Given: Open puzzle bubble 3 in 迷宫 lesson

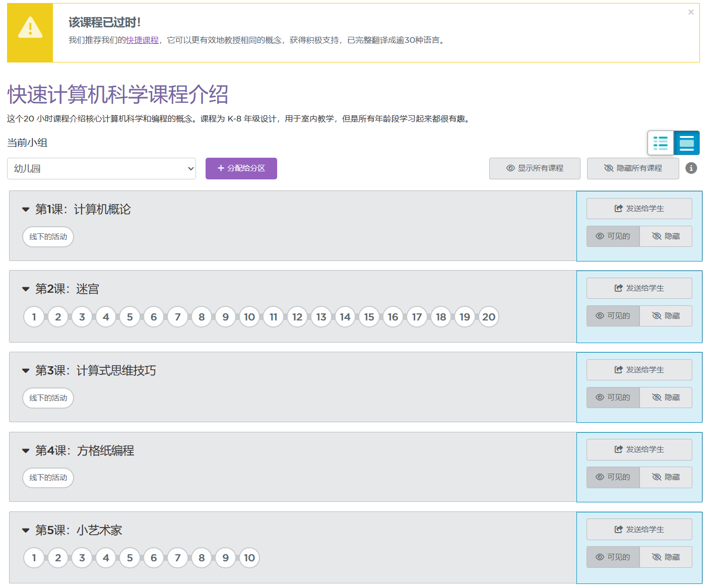Looking at the screenshot, I should [x=82, y=317].
